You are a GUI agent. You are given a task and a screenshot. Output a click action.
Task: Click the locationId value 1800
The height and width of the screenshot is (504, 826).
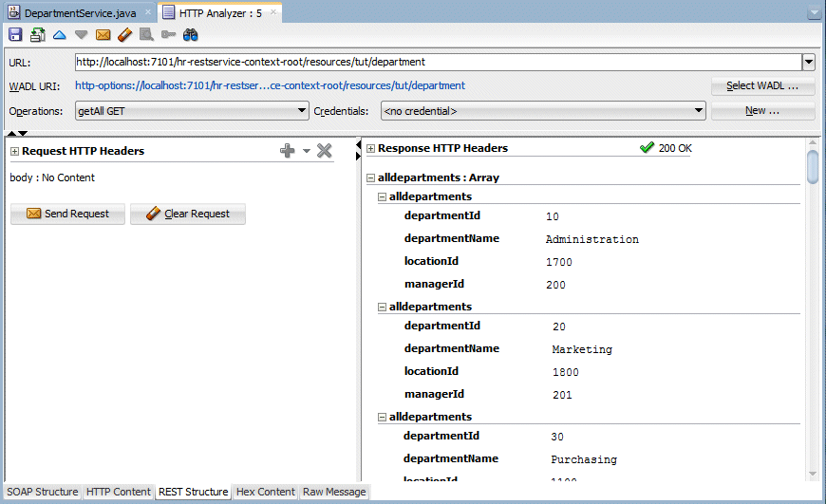click(x=566, y=372)
